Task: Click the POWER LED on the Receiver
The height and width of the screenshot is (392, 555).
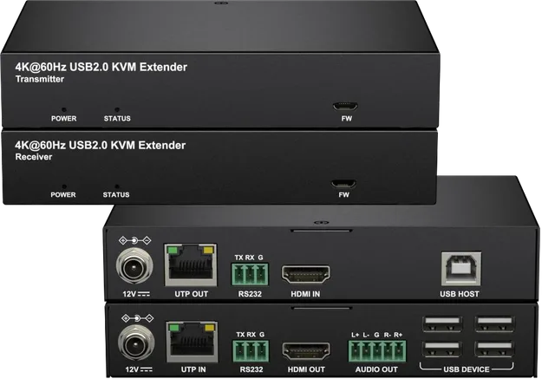Action: click(63, 186)
